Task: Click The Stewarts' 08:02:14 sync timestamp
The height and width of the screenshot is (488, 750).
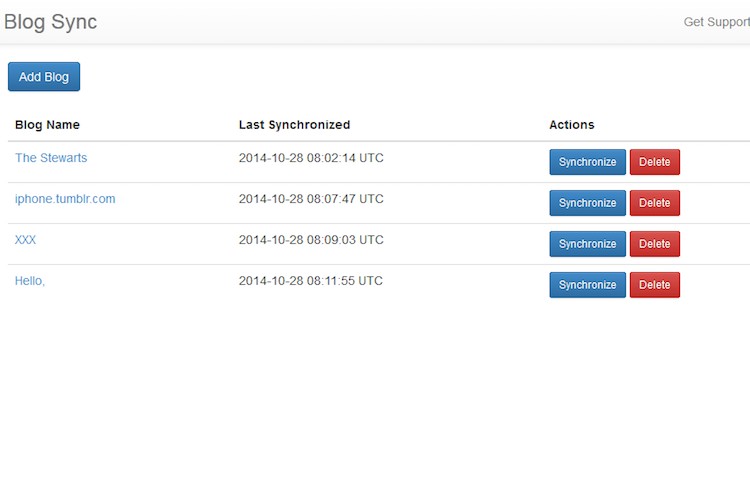Action: (x=311, y=158)
